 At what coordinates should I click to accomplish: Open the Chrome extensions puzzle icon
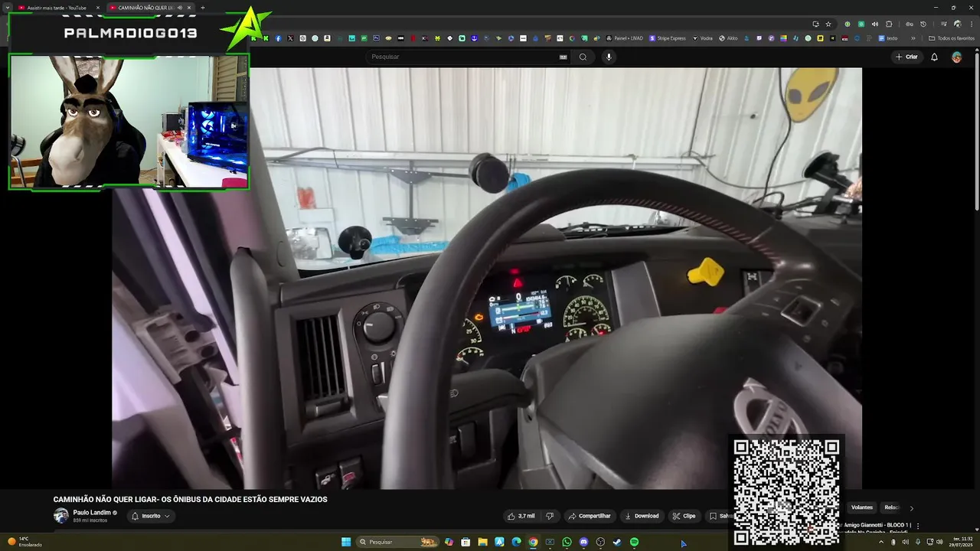pos(889,24)
